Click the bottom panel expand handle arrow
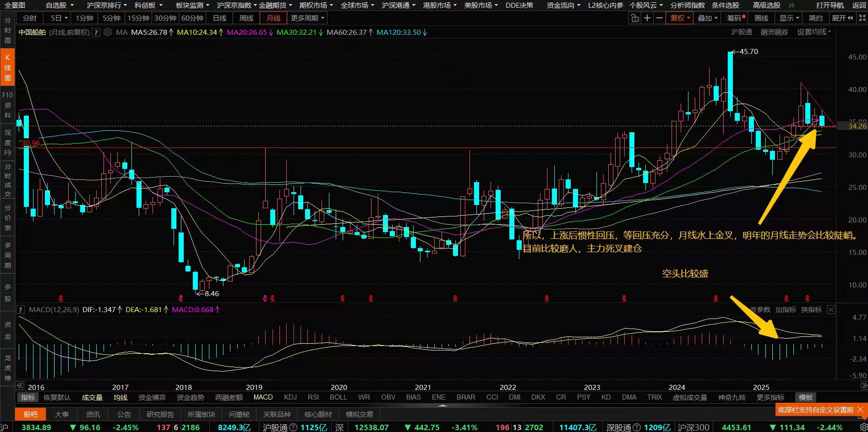The image size is (868, 432). coord(442,405)
